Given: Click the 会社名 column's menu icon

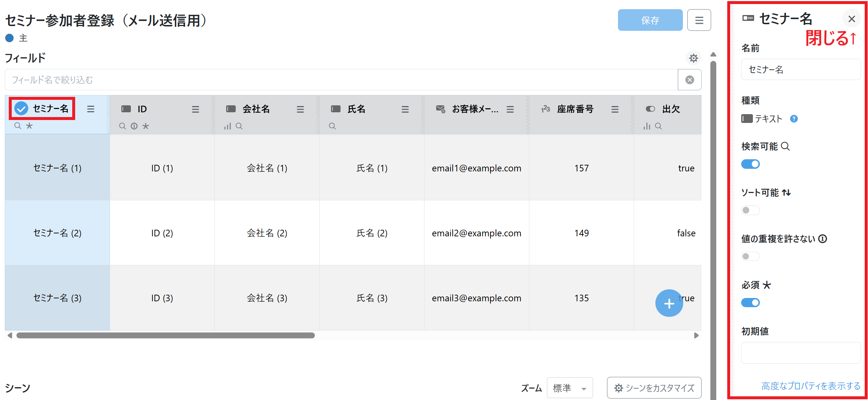Looking at the screenshot, I should click(300, 109).
